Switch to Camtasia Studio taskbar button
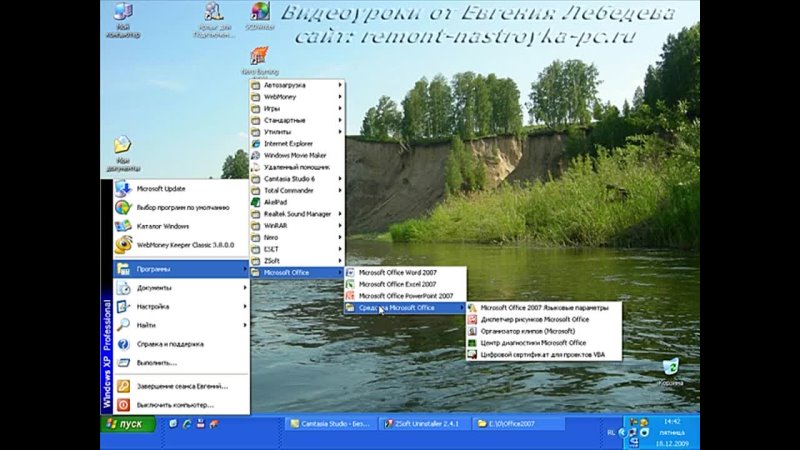Screen dimensions: 800x450 [x=331, y=423]
